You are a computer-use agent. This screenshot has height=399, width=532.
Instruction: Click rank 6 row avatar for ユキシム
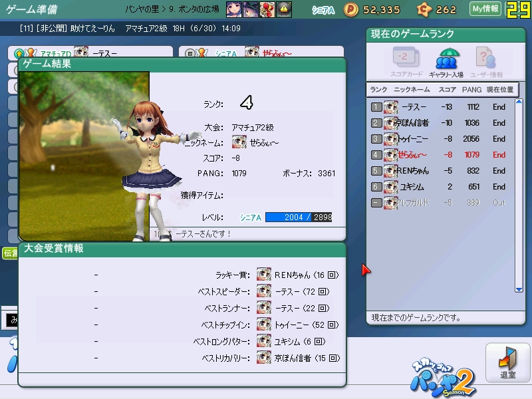click(391, 187)
